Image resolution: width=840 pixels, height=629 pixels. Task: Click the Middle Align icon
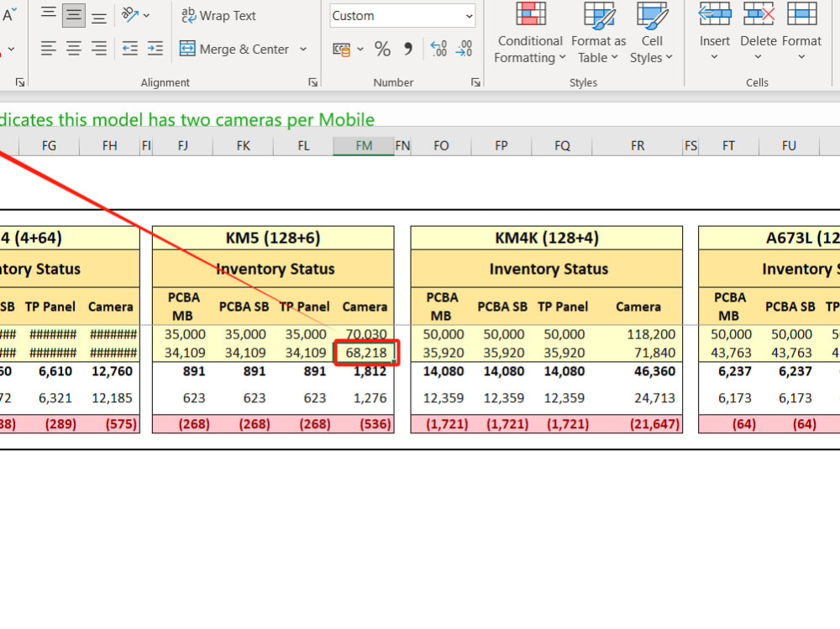73,15
